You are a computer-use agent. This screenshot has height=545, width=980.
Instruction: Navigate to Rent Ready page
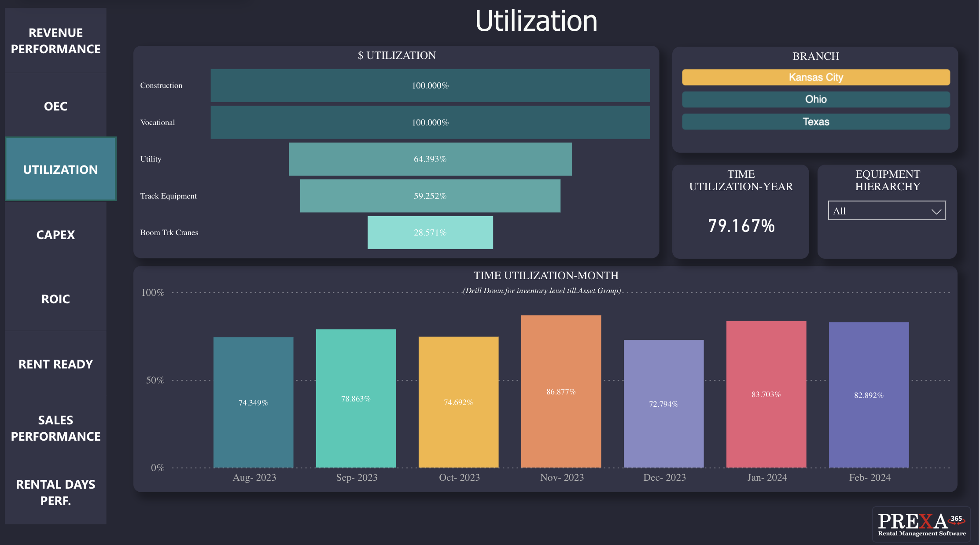(55, 364)
